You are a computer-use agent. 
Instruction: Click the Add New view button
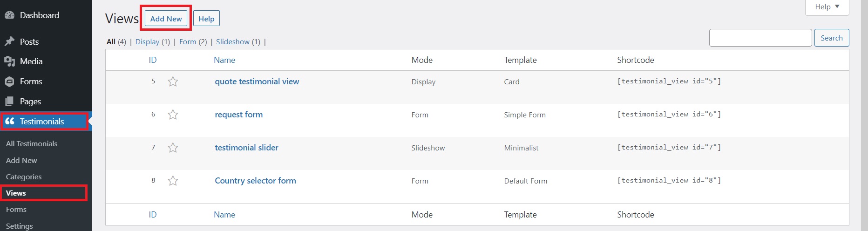166,19
